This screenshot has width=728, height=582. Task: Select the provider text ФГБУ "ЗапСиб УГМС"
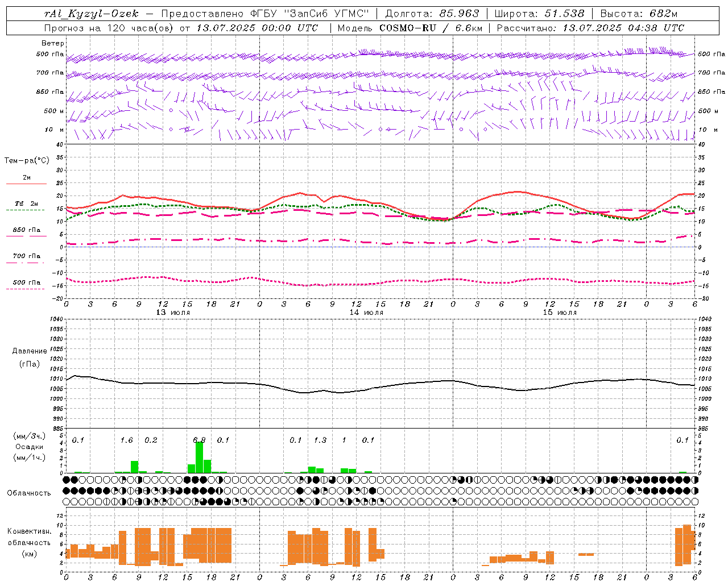point(310,14)
